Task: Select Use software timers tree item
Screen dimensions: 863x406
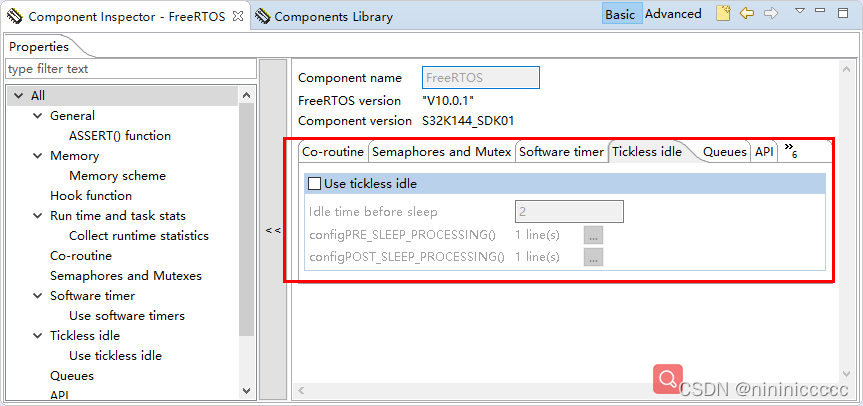Action: 127,316
